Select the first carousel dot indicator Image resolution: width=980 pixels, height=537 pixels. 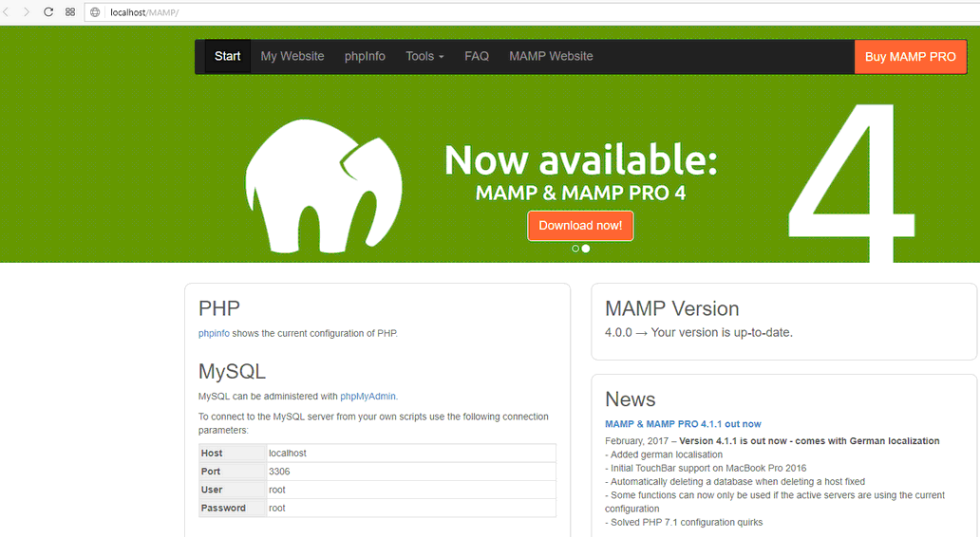coord(575,249)
